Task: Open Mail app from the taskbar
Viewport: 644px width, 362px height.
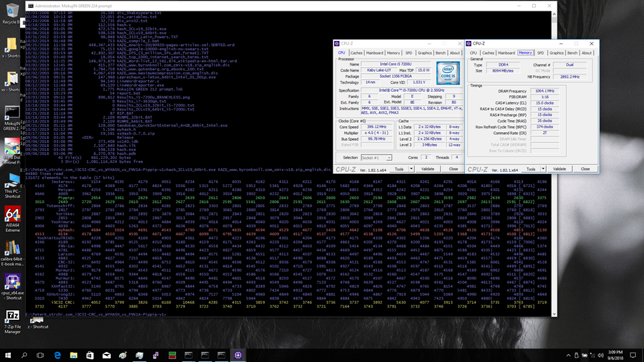Action: [x=107, y=355]
